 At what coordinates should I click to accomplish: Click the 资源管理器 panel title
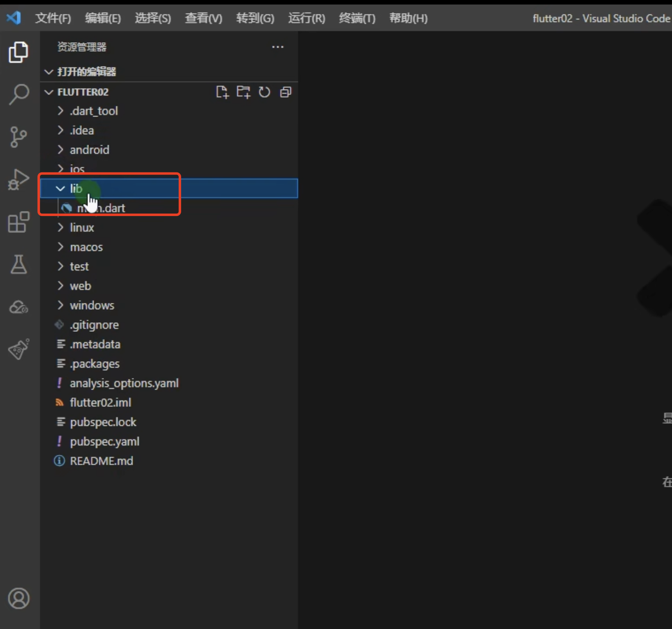click(82, 47)
